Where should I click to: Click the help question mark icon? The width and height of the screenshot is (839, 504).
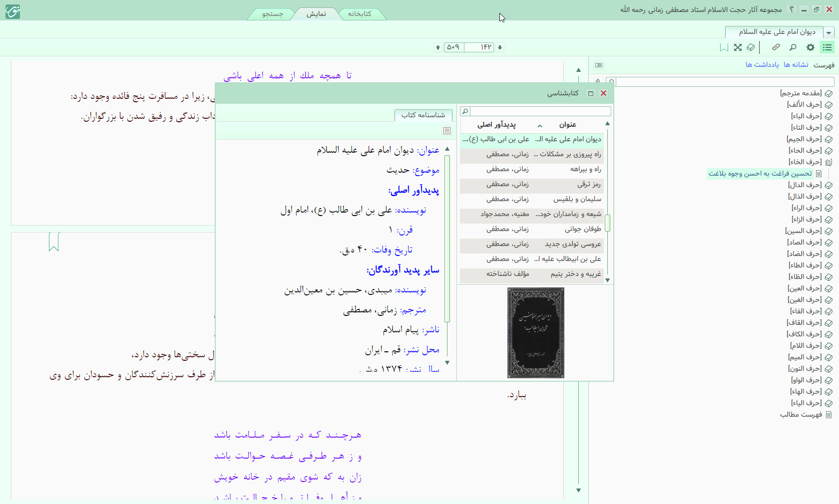click(792, 9)
